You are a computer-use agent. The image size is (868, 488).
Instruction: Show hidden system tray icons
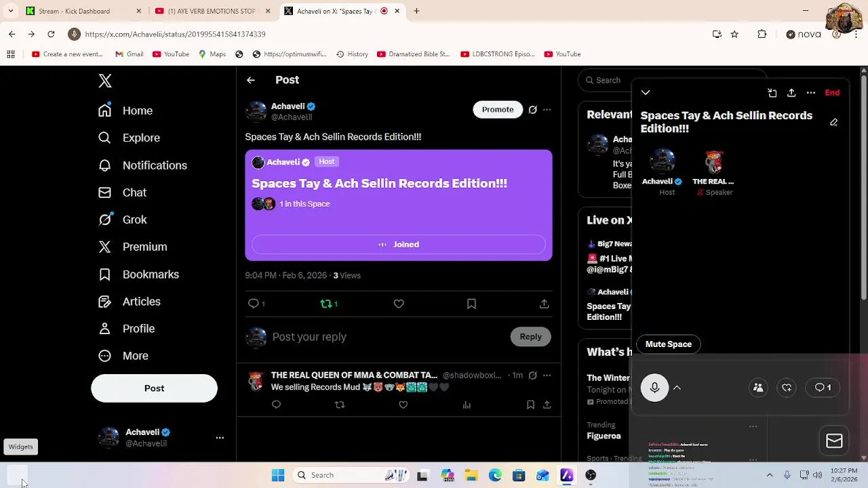click(x=770, y=475)
